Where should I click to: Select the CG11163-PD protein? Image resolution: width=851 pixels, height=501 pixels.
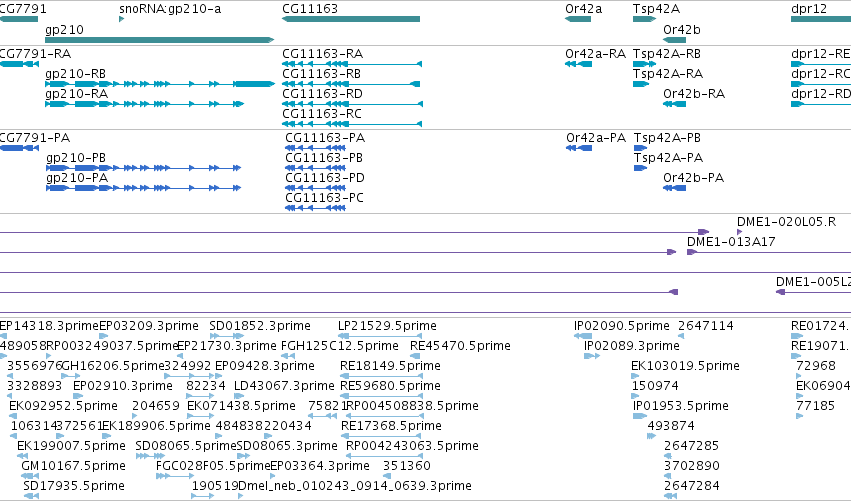[x=315, y=188]
